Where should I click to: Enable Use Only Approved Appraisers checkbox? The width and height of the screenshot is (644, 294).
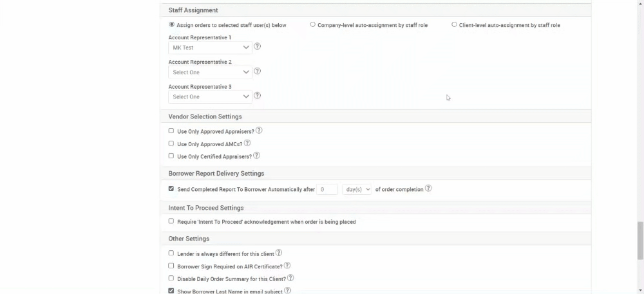point(171,131)
